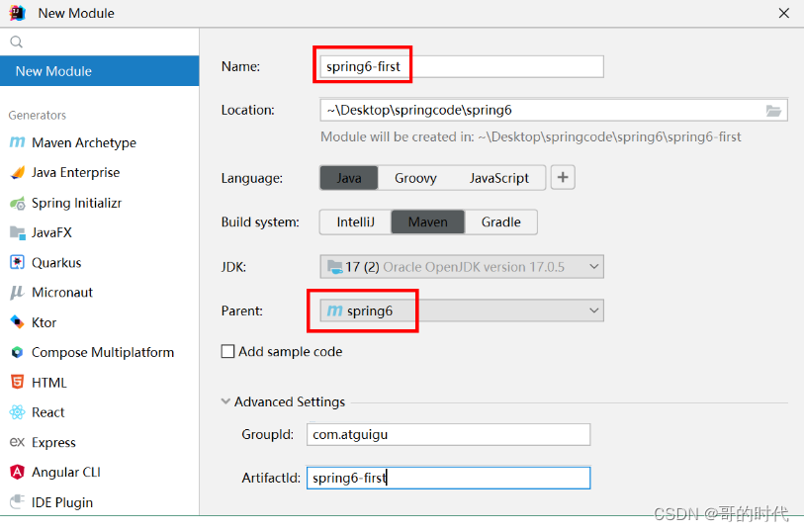Close the New Module dialog
Viewport: 804px width, 532px height.
tap(783, 13)
